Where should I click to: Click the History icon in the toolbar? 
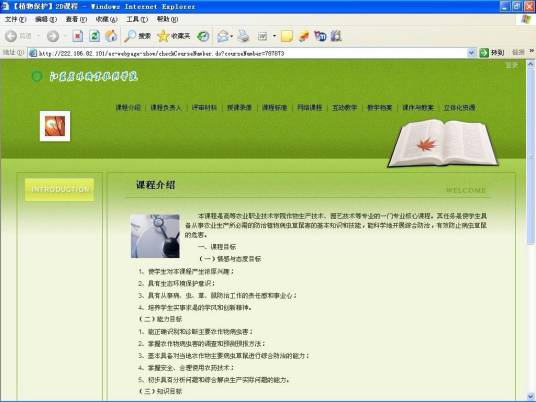203,36
